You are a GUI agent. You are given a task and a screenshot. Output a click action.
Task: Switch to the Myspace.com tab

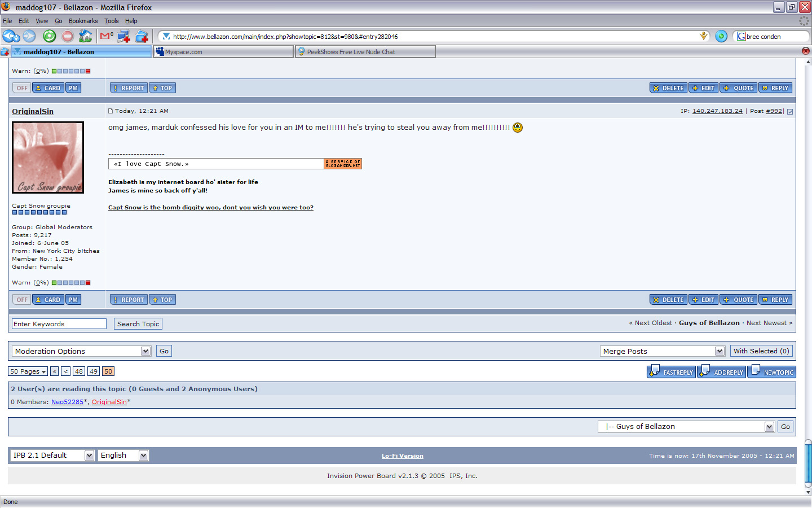tap(223, 52)
